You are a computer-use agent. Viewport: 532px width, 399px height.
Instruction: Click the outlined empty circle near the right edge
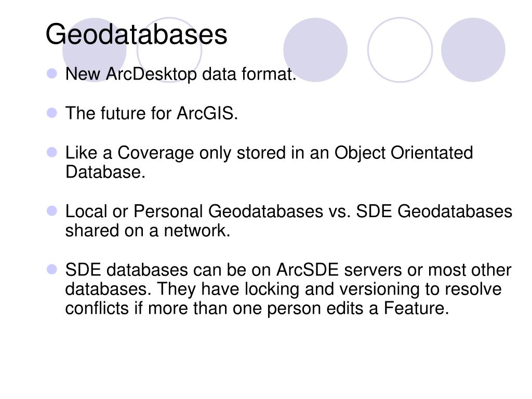pos(400,50)
